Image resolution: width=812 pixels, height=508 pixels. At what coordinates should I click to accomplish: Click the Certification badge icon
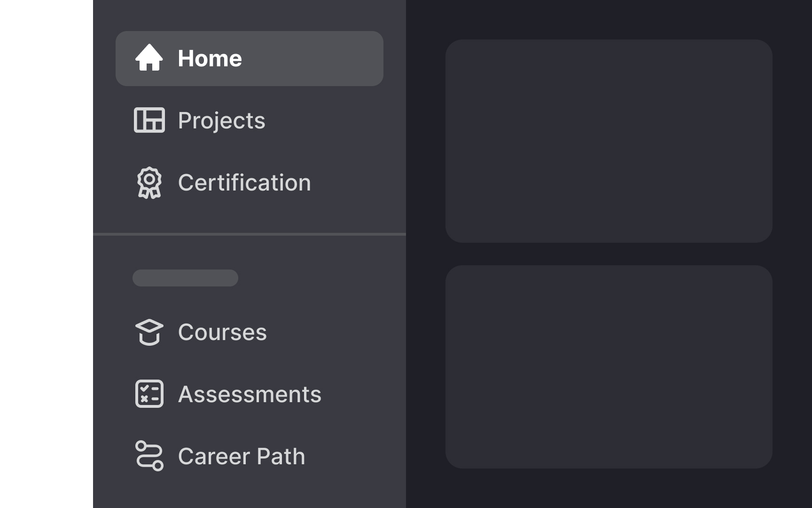(x=149, y=183)
